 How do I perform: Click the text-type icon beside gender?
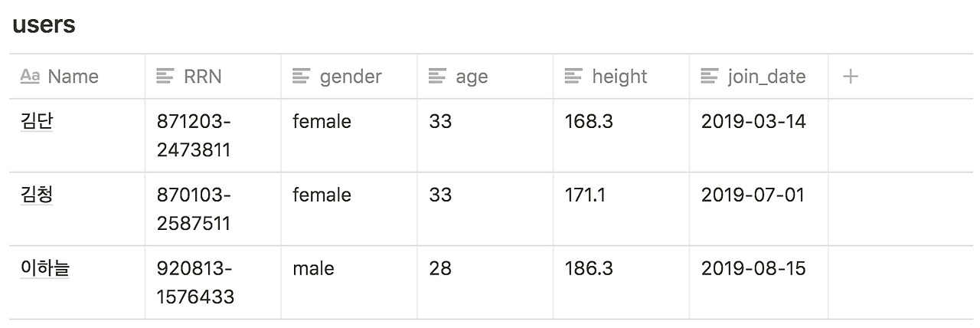point(302,76)
